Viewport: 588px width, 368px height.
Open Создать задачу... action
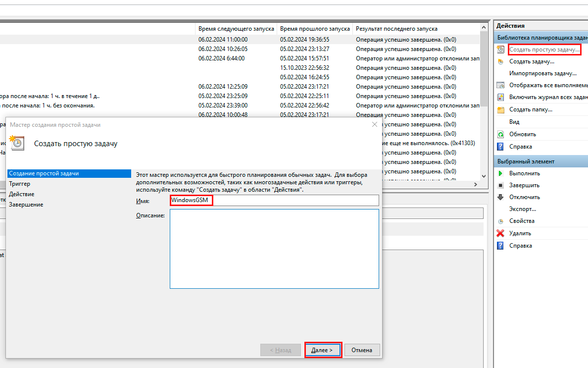tap(532, 61)
